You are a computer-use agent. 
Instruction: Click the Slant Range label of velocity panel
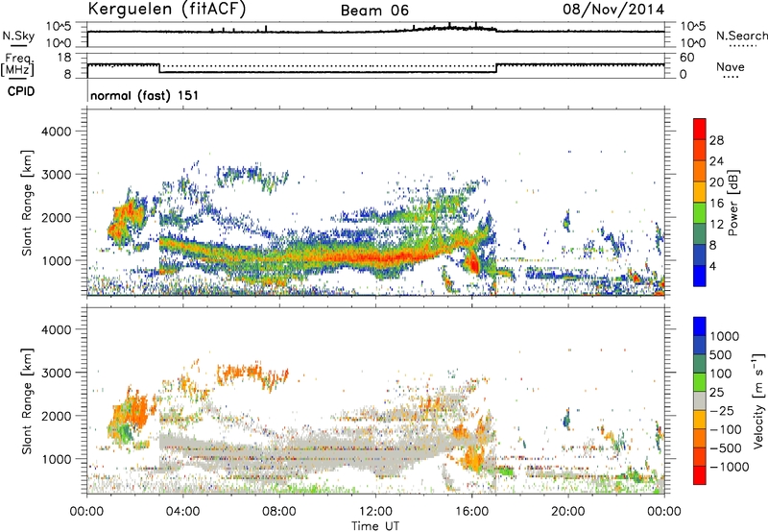tap(27, 400)
